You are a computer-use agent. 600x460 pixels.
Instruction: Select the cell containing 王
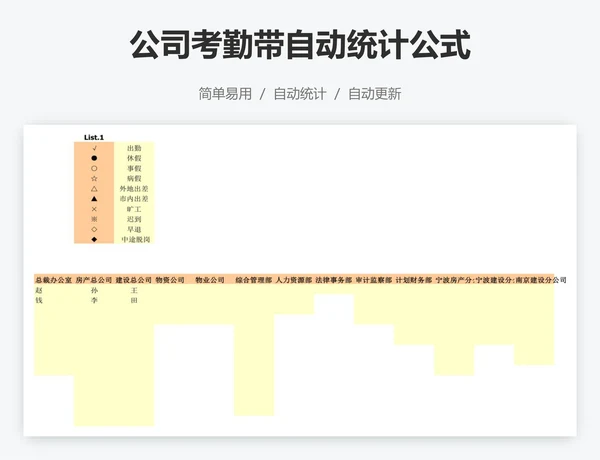click(134, 290)
